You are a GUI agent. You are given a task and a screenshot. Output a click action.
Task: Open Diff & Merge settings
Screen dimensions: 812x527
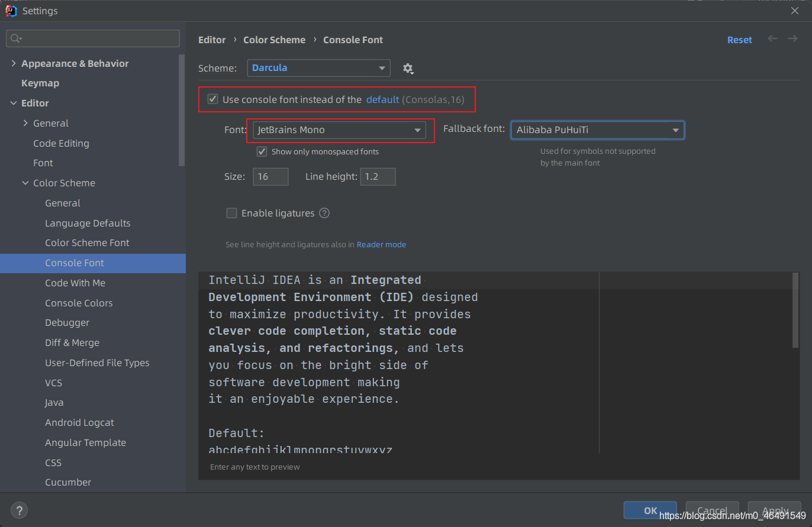click(x=72, y=342)
